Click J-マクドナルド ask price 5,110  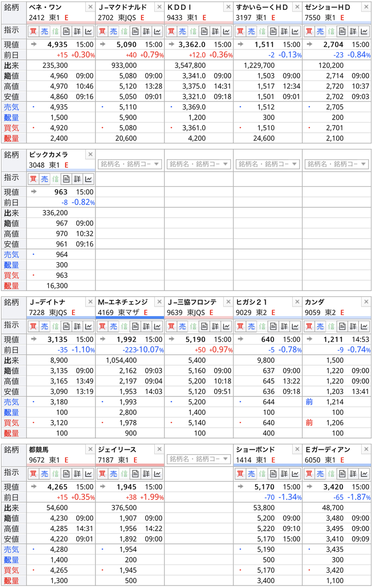(x=128, y=107)
